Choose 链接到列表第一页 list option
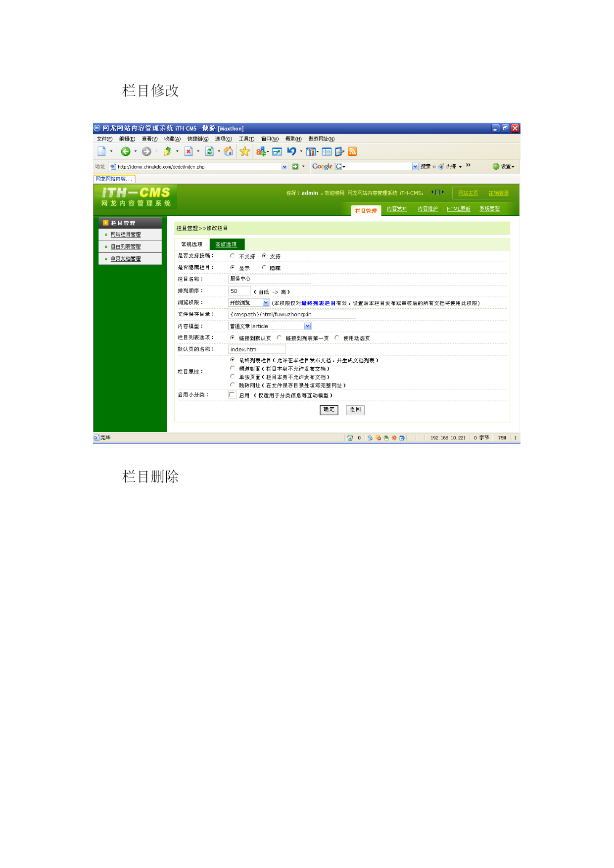The image size is (614, 868). pyautogui.click(x=279, y=338)
